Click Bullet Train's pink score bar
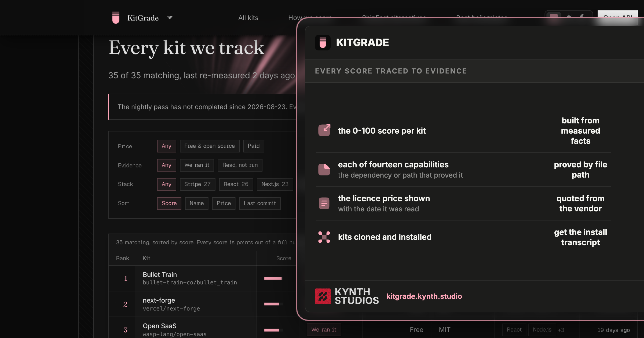Screen dimensions: 644x338 [x=273, y=278]
